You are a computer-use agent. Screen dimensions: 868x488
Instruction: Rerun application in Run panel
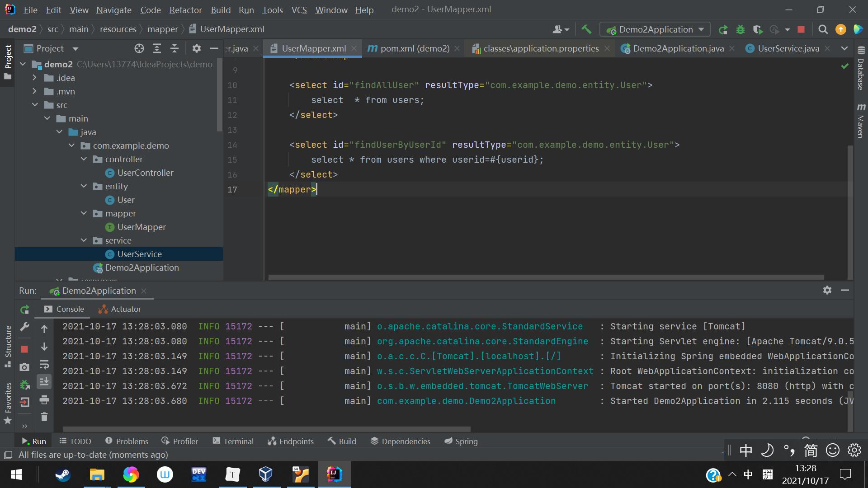(25, 310)
